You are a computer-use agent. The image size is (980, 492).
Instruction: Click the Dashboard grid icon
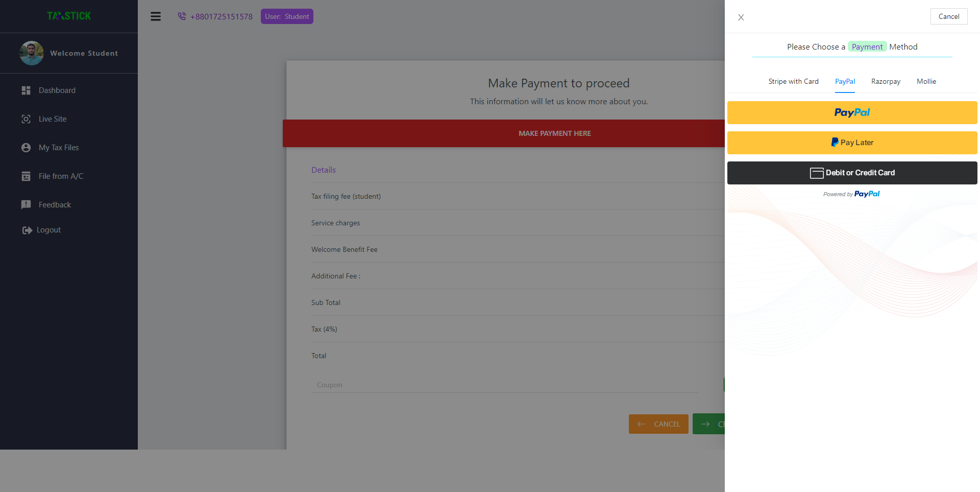click(x=26, y=90)
